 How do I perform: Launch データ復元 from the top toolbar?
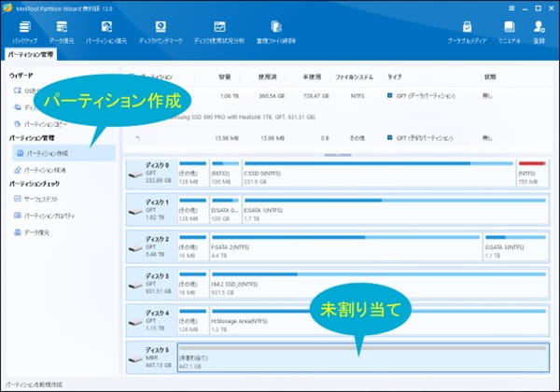click(62, 32)
